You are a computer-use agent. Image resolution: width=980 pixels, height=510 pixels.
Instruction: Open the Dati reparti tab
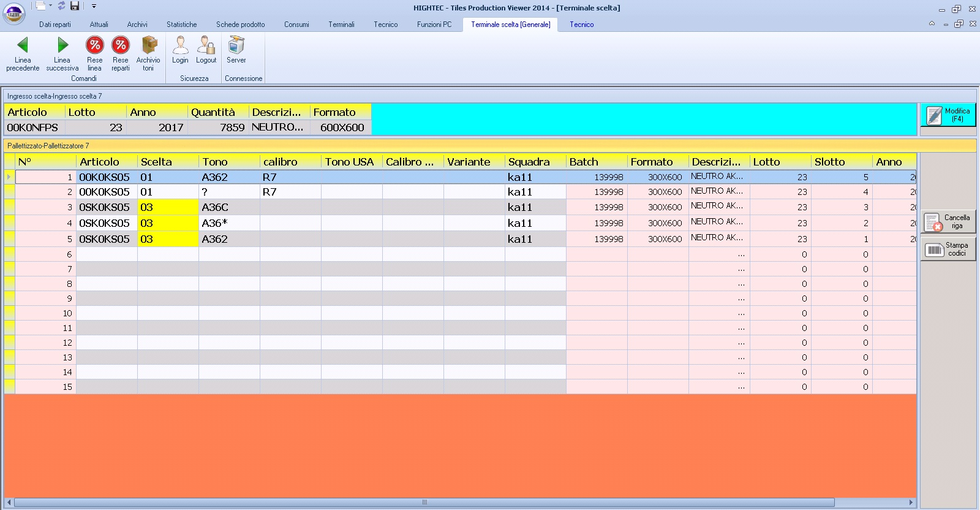[55, 25]
